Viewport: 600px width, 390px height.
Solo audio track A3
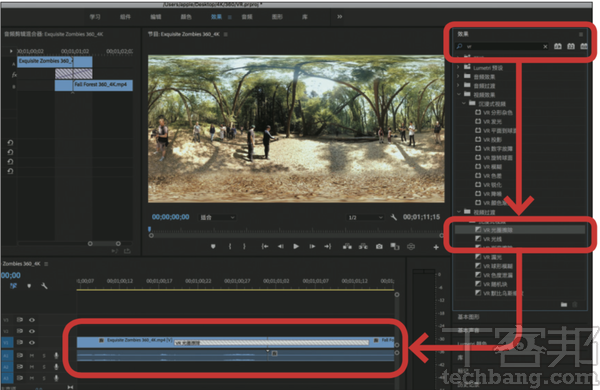click(44, 378)
